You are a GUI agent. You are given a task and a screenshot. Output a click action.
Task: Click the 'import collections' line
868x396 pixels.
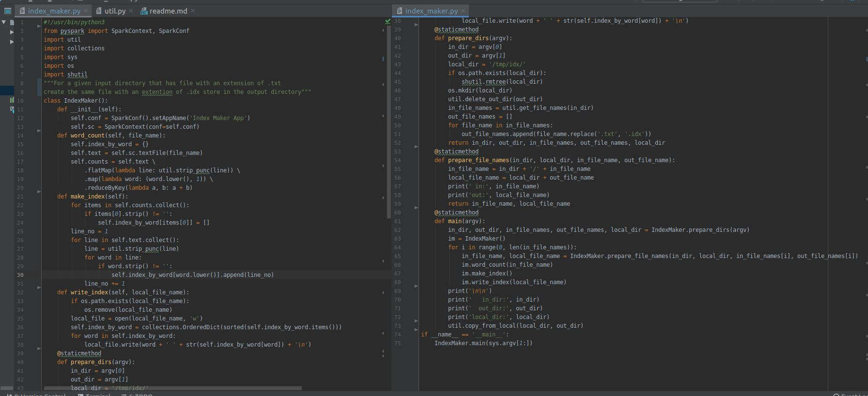tap(74, 48)
